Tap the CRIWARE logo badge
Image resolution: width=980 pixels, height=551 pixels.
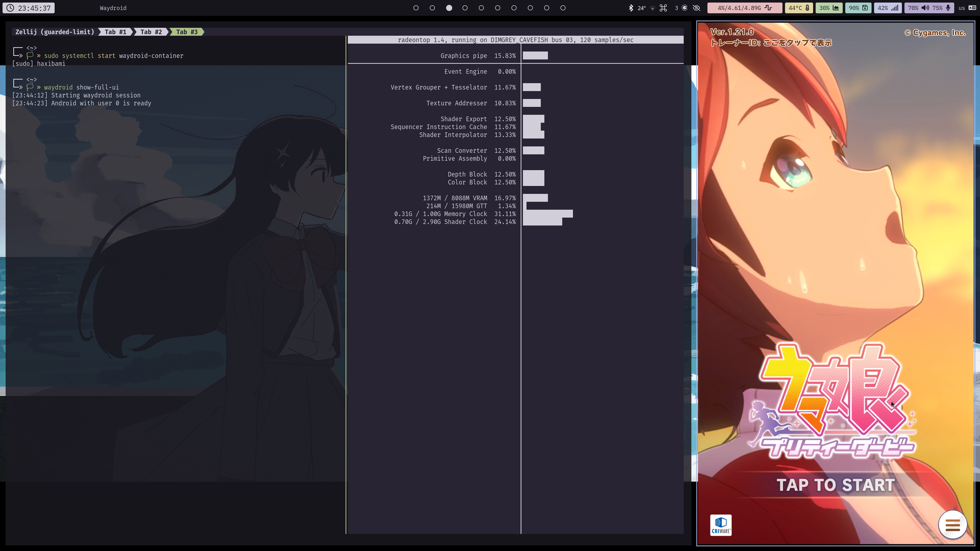point(721,525)
